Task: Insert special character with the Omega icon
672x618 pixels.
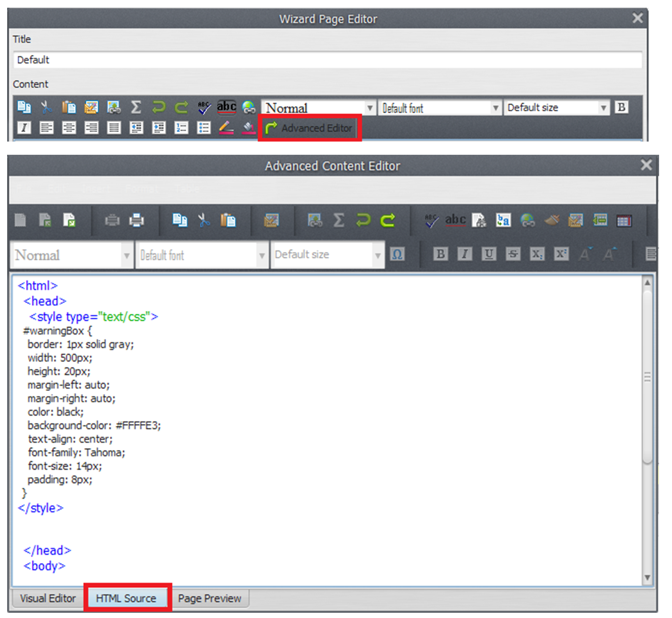Action: pos(397,254)
